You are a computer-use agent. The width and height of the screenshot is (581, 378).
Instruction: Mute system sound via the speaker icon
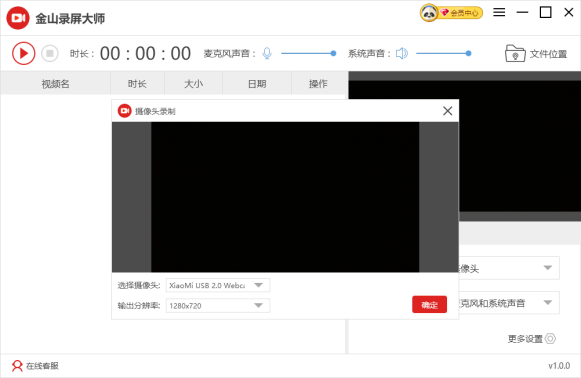click(402, 53)
